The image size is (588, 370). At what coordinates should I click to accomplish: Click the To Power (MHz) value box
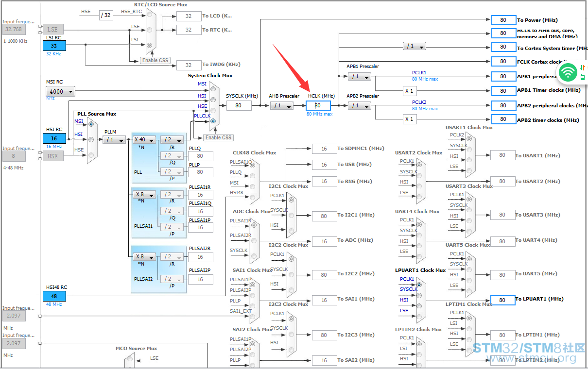point(503,20)
